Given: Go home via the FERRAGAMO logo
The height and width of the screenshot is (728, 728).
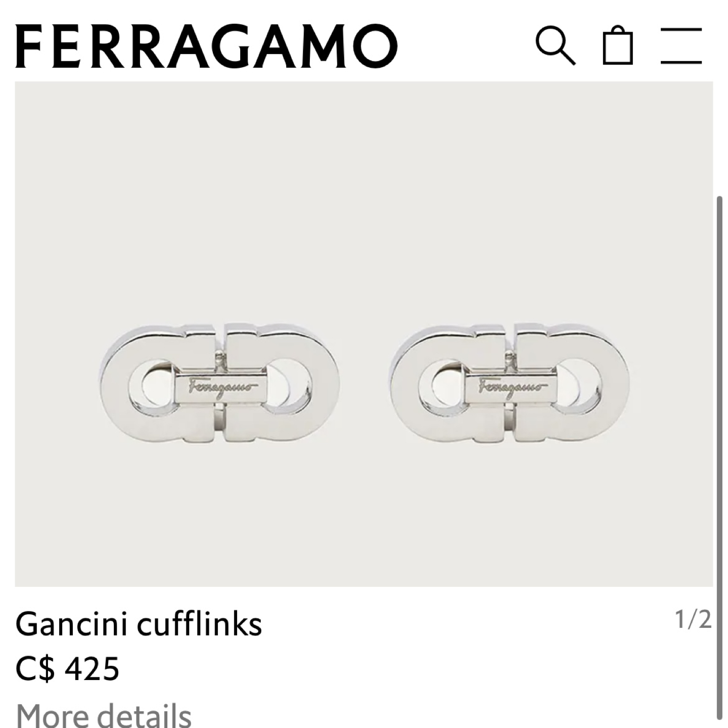Looking at the screenshot, I should point(206,47).
